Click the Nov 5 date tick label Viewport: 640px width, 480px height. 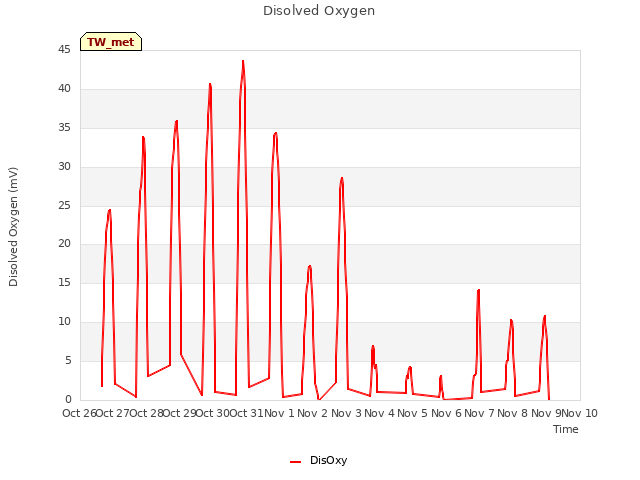pyautogui.click(x=413, y=413)
